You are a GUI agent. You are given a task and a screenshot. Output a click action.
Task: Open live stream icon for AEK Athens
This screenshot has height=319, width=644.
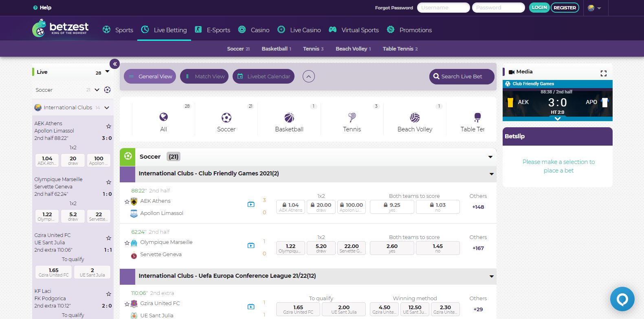click(x=251, y=204)
